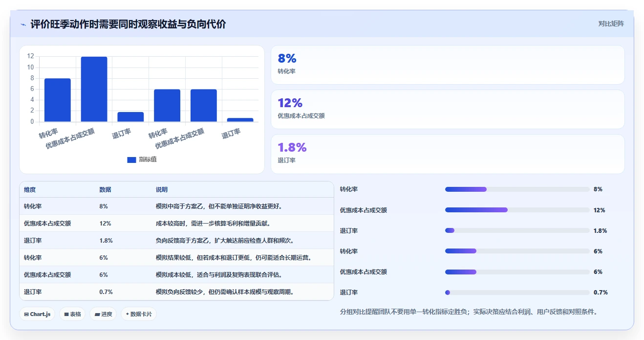644x340 pixels.
Task: Click the shortest bar at the chart's end
Action: click(240, 120)
